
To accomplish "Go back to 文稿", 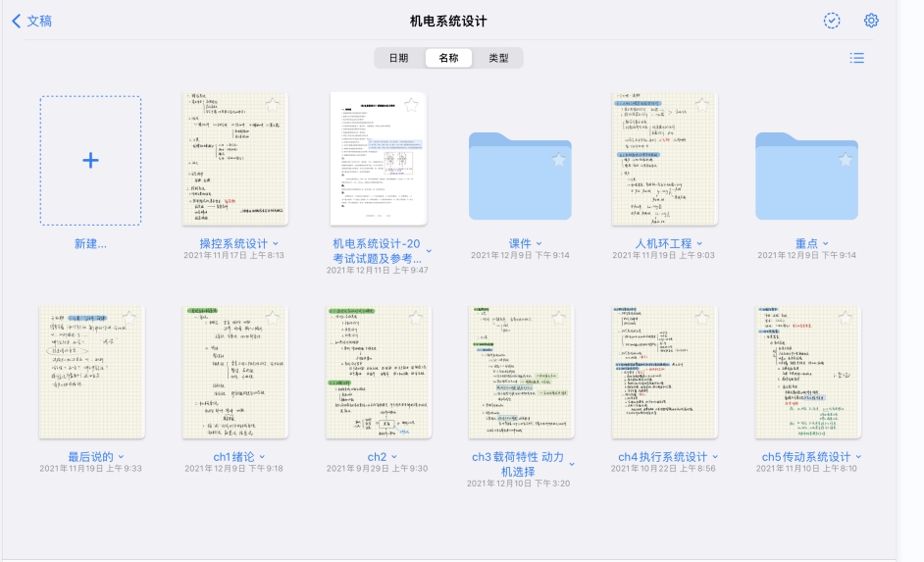I will tap(31, 22).
